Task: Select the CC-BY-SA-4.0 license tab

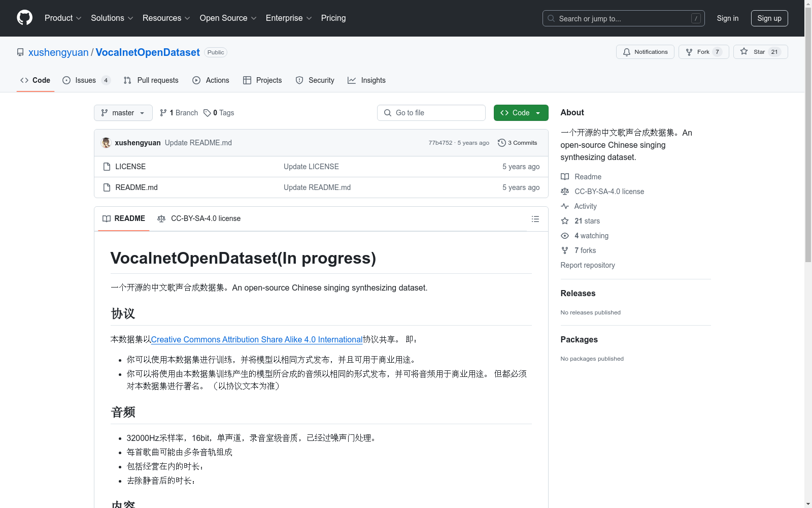Action: point(199,219)
